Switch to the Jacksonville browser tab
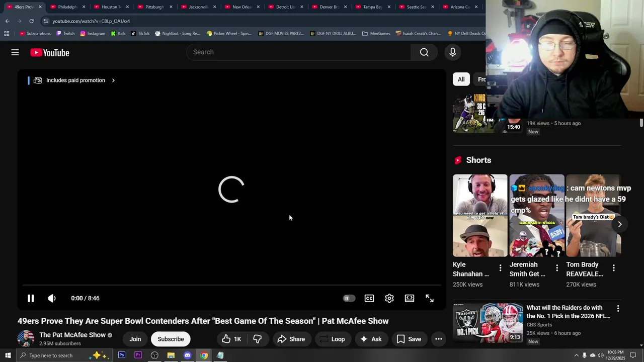Screen dimensions: 644x362 (198, 7)
